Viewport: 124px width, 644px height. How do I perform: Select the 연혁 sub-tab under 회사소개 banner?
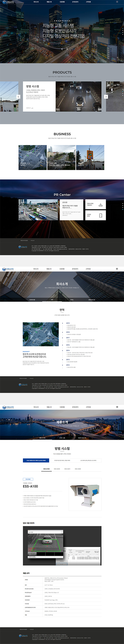[x=52, y=300]
